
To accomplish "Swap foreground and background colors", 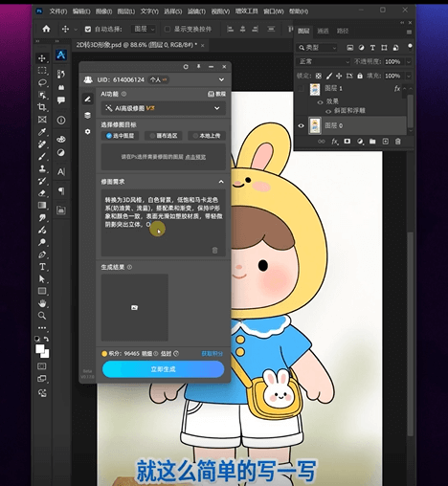I will point(47,339).
